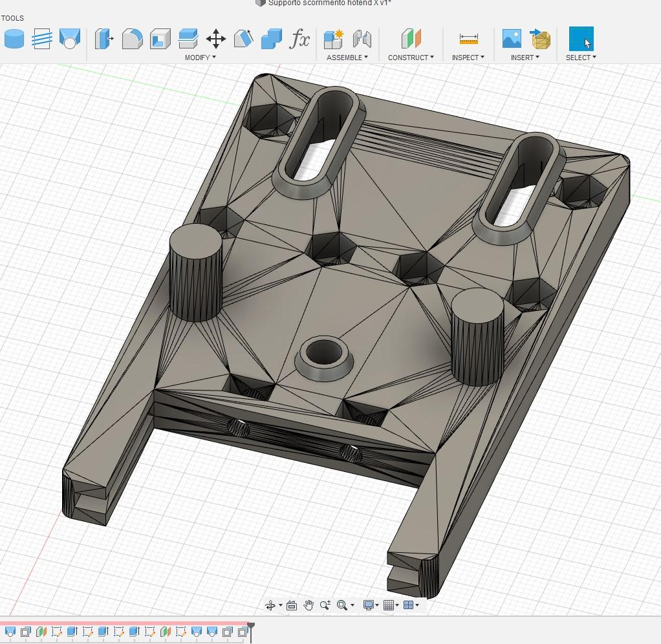Click the timeline end history marker

tap(251, 631)
